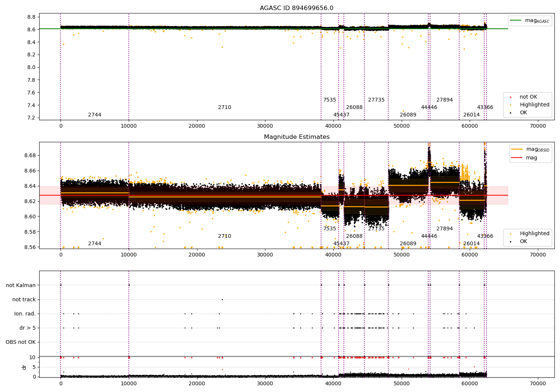Image resolution: width=560 pixels, height=392 pixels.
Task: Click the 'not track' axis label
Action: tap(24, 300)
